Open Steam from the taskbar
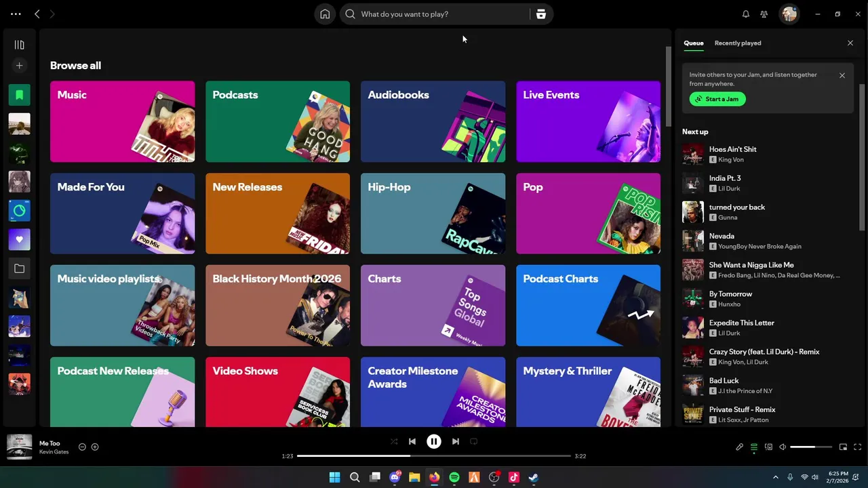 click(x=534, y=477)
